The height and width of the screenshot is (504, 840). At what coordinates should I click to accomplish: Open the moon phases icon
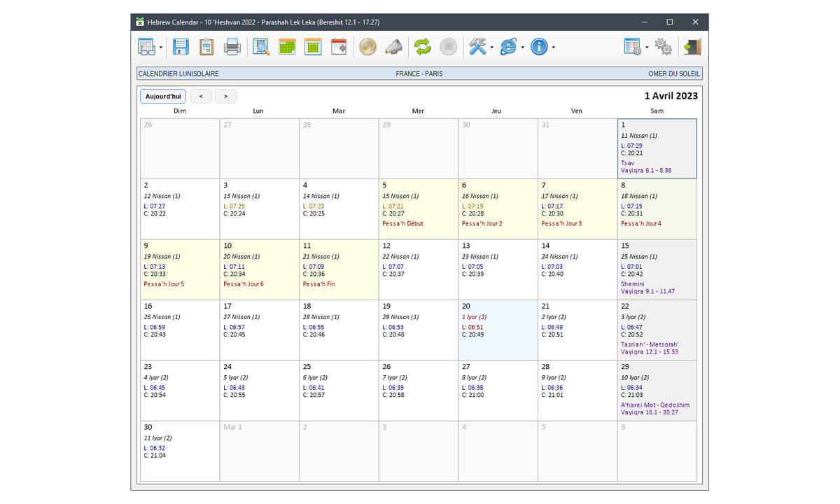tap(367, 47)
